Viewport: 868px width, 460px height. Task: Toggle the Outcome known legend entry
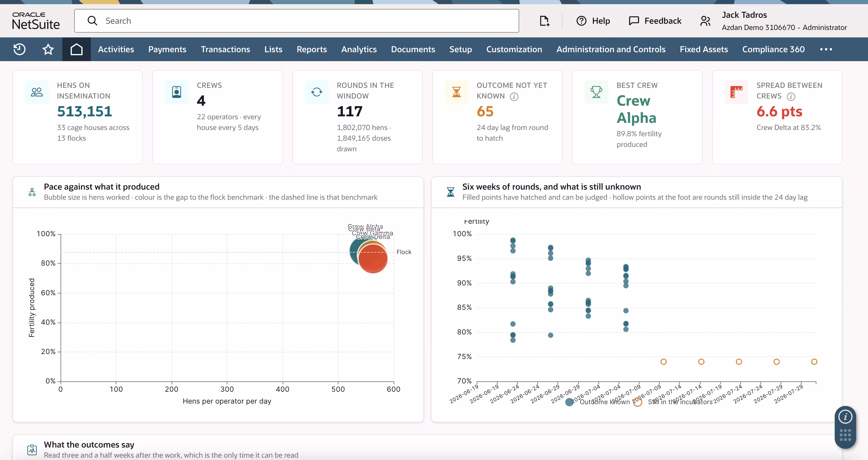pyautogui.click(x=598, y=402)
